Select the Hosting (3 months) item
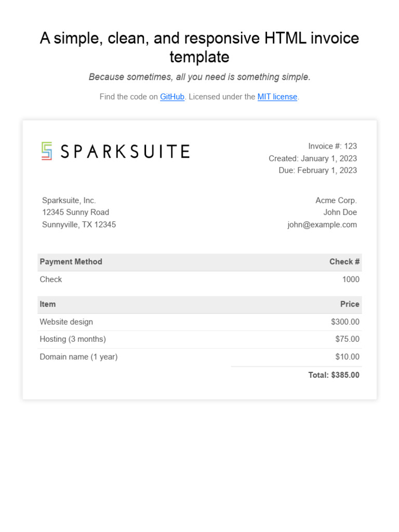399x532 pixels. (x=73, y=339)
